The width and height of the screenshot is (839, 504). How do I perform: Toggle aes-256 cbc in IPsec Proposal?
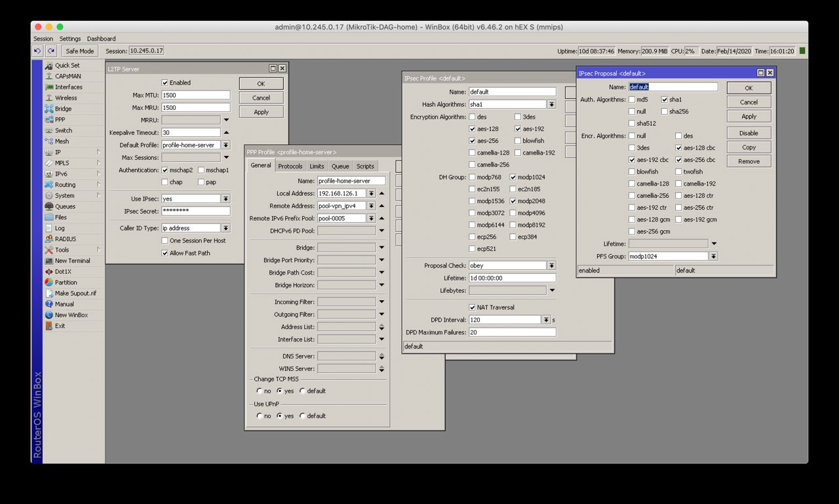click(679, 160)
